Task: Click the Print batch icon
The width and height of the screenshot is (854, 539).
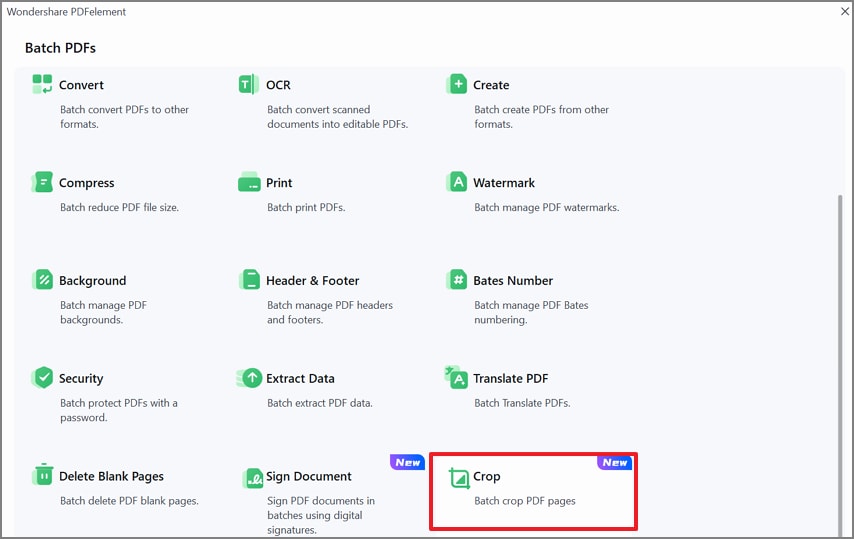Action: click(x=249, y=182)
